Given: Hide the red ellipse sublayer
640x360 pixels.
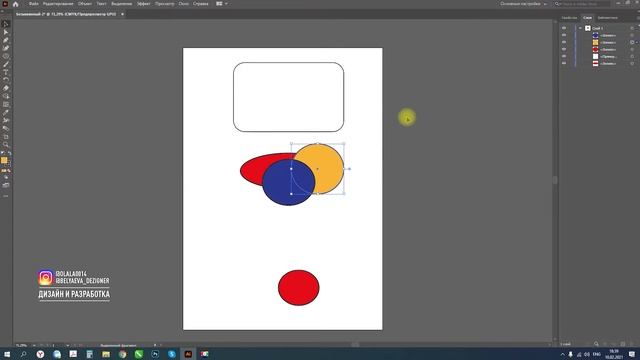Looking at the screenshot, I should [x=564, y=49].
